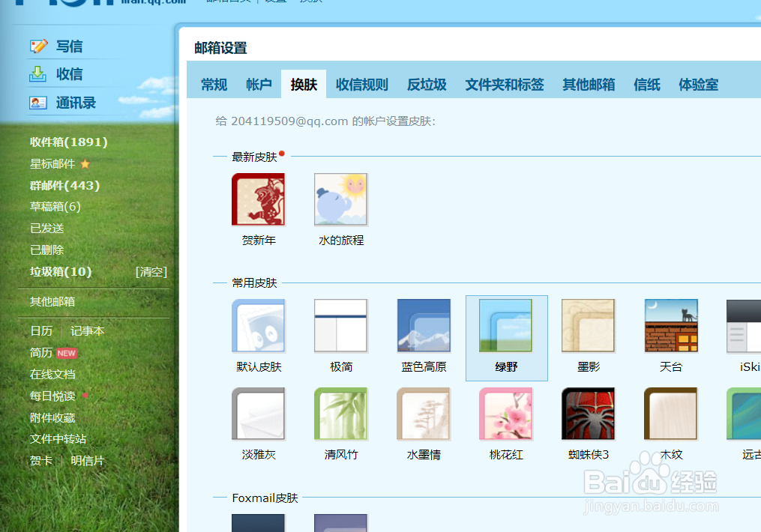Open the 文件夹和标签 tab
Image resolution: width=761 pixels, height=532 pixels.
(x=505, y=85)
